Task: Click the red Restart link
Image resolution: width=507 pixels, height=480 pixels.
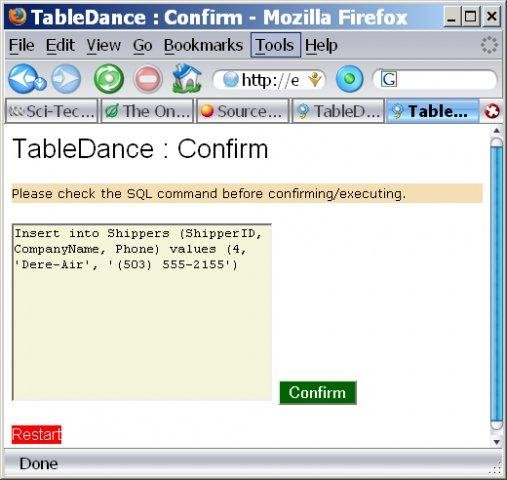Action: (x=37, y=435)
